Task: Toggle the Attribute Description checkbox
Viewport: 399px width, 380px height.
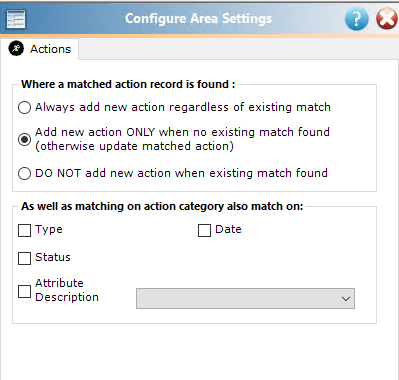Action: 24,291
